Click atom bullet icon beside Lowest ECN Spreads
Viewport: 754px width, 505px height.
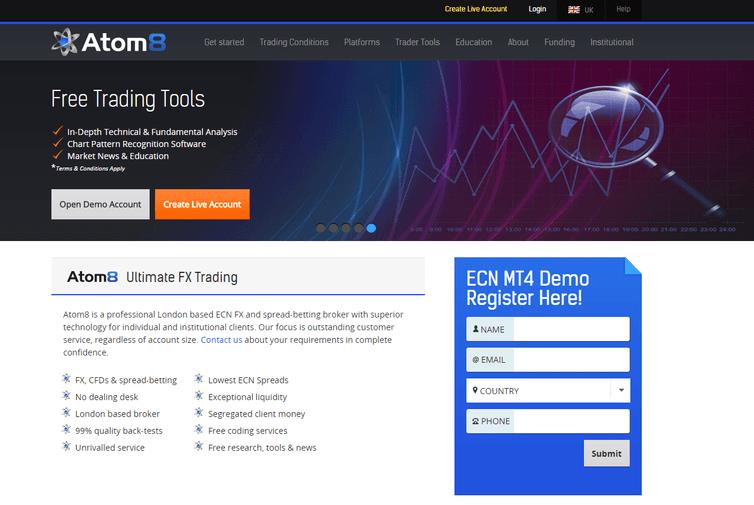pyautogui.click(x=199, y=379)
